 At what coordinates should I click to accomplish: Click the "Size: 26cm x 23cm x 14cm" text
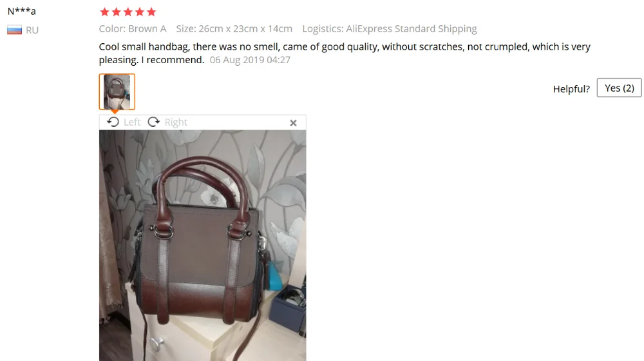(234, 29)
